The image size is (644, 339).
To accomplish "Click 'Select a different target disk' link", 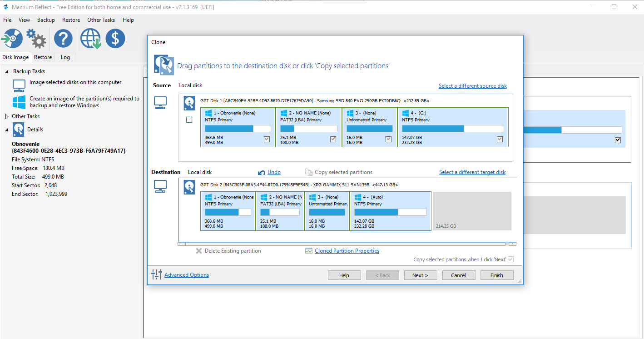I will tap(472, 172).
